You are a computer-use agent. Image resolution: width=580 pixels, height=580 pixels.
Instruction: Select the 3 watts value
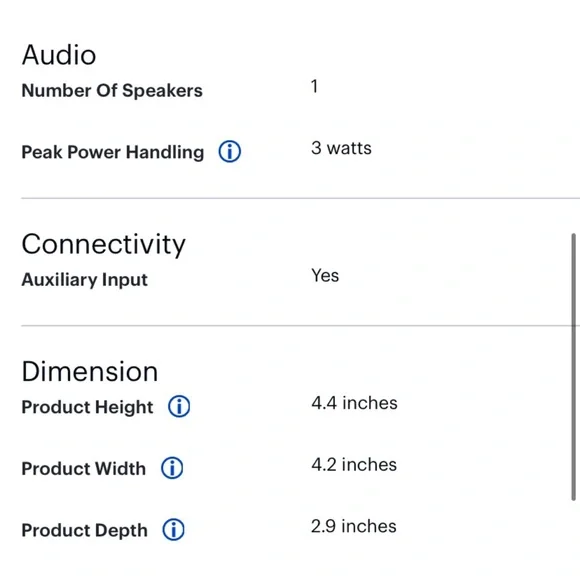coord(341,148)
